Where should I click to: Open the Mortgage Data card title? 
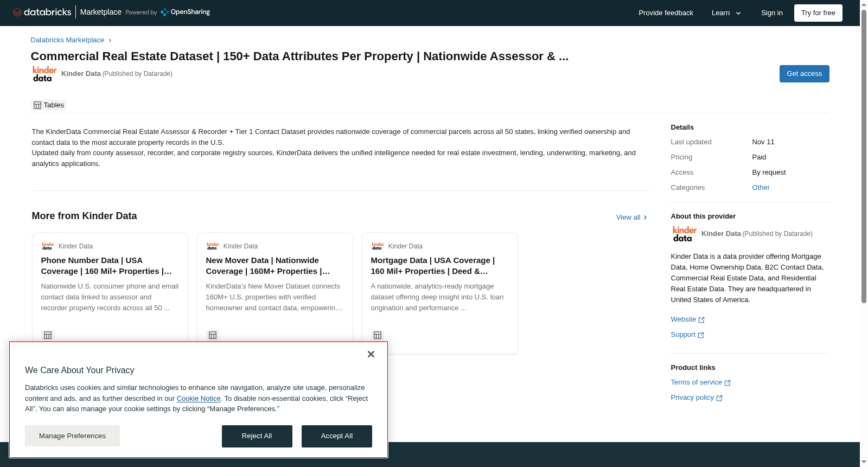click(x=433, y=266)
